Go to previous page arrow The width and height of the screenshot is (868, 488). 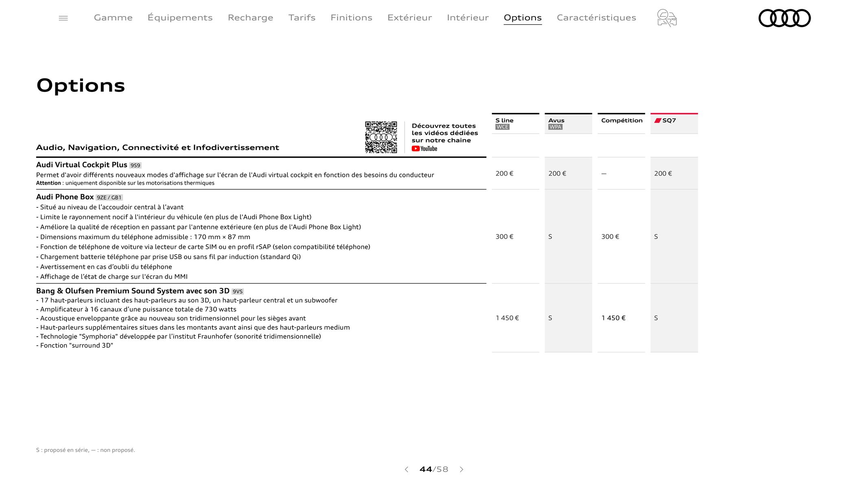click(406, 469)
